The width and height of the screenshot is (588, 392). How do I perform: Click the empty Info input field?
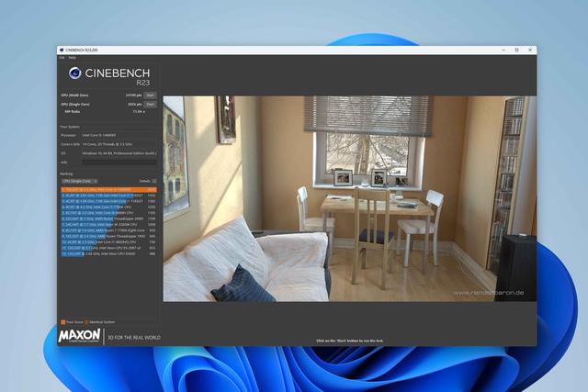[119, 162]
